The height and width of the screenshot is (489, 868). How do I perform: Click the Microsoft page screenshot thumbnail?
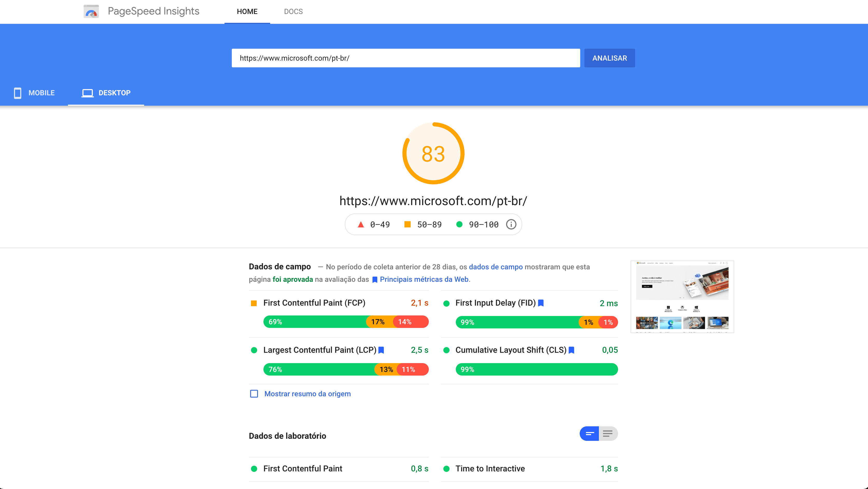682,297
